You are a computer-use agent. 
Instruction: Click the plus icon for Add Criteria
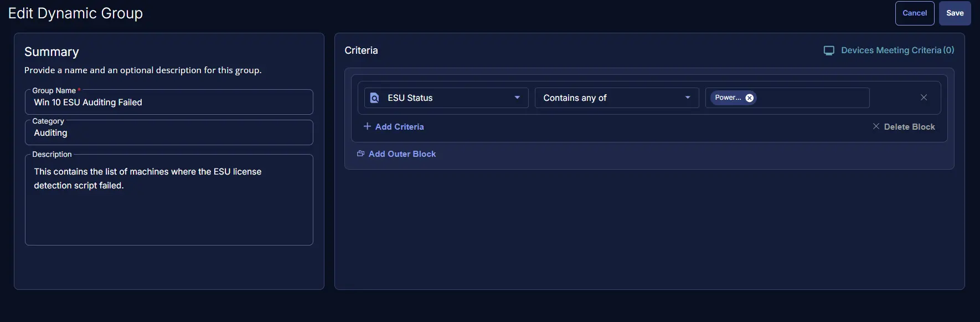point(367,126)
